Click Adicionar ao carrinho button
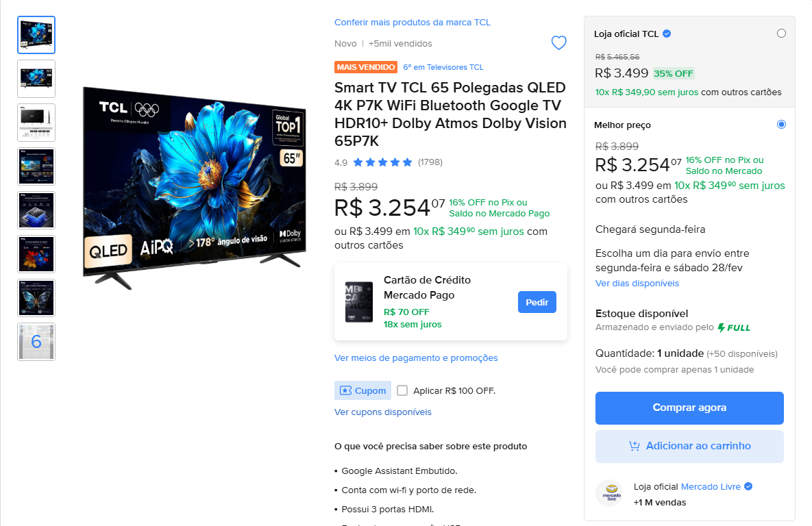The height and width of the screenshot is (526, 812). click(x=689, y=447)
